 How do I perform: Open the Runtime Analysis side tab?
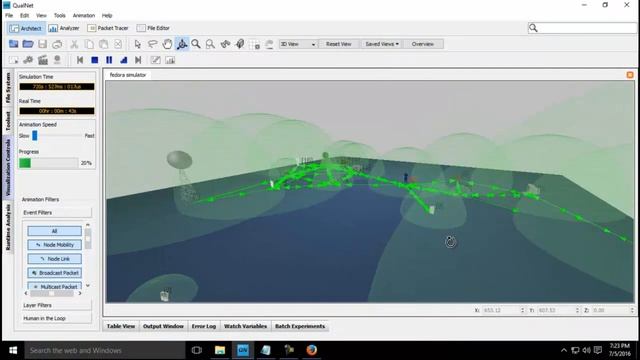coord(8,227)
